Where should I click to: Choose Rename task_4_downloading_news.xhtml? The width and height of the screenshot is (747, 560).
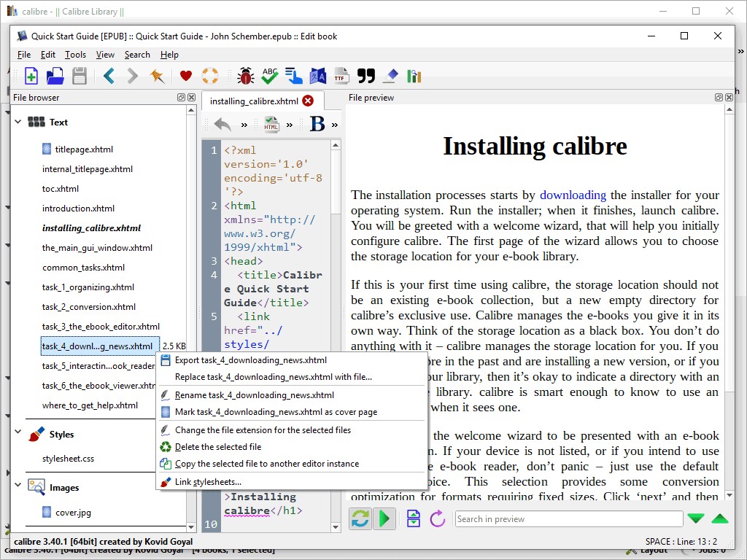point(291,395)
